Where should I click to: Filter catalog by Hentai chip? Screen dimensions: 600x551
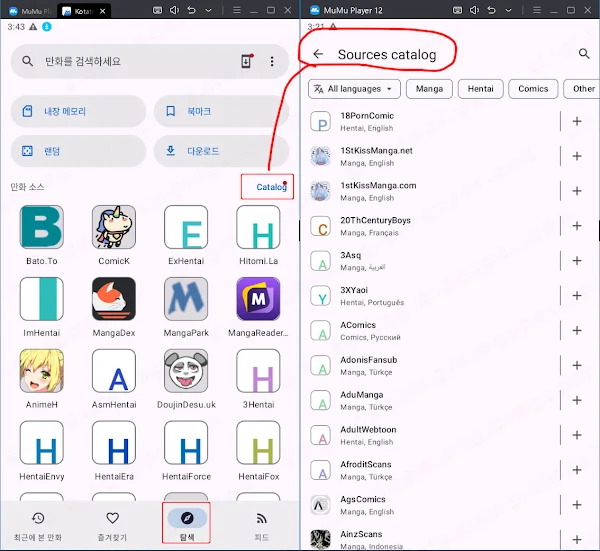481,89
